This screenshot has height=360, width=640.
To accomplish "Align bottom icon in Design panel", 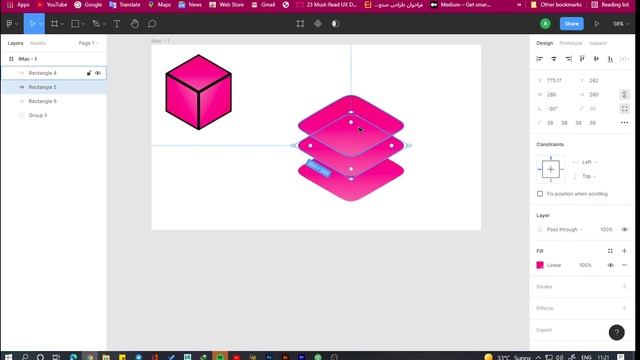I will (x=610, y=59).
